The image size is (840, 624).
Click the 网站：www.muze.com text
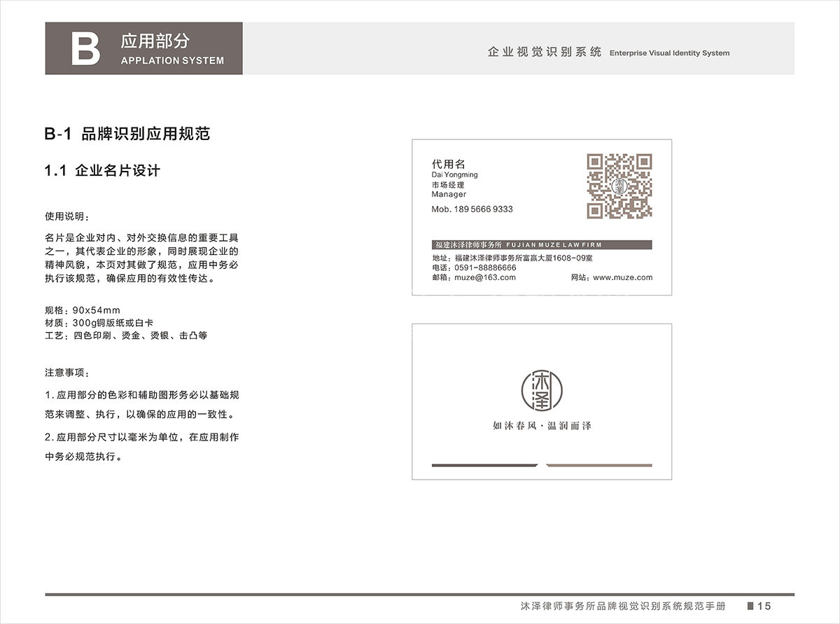coord(612,277)
